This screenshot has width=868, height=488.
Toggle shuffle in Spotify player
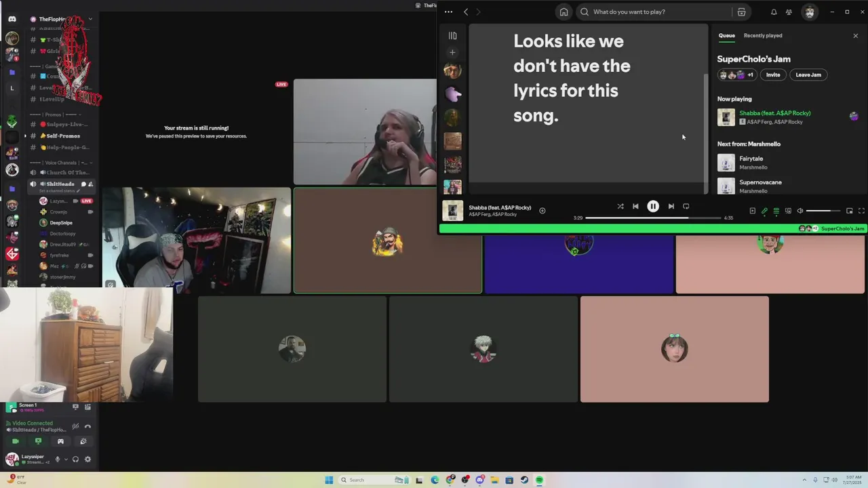point(620,206)
